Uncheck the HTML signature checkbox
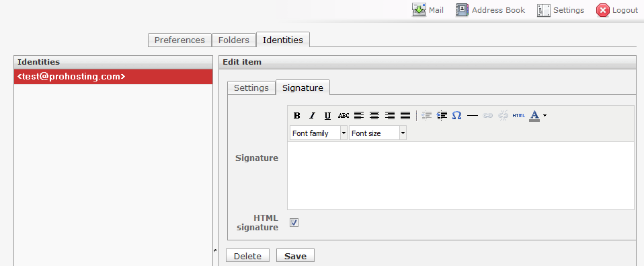This screenshot has width=644, height=266. click(294, 222)
